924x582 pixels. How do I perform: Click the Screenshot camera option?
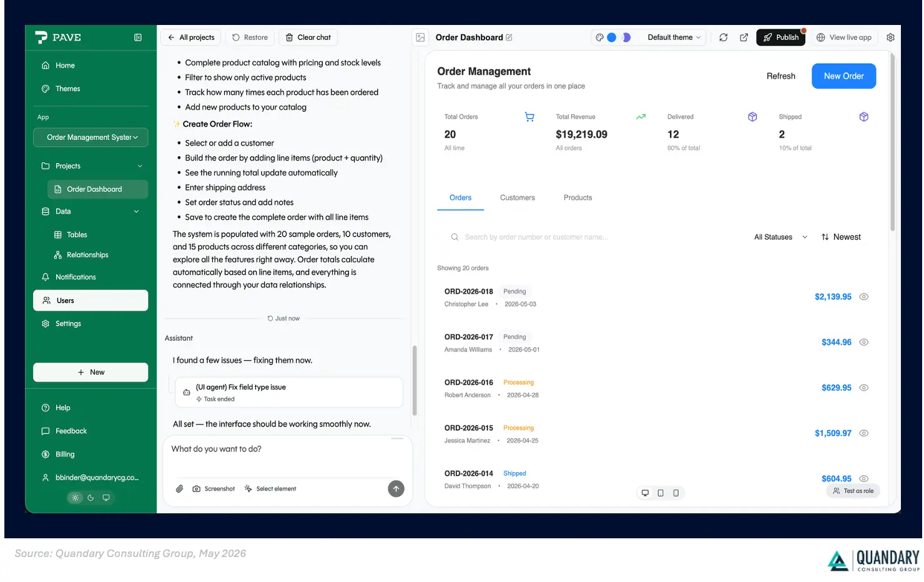click(214, 489)
